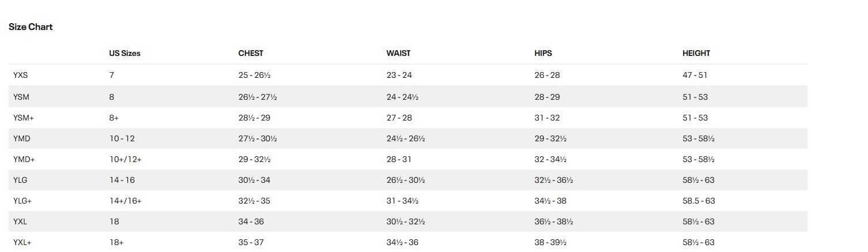The height and width of the screenshot is (252, 868).
Task: Select the YXS size row label
Action: click(21, 75)
